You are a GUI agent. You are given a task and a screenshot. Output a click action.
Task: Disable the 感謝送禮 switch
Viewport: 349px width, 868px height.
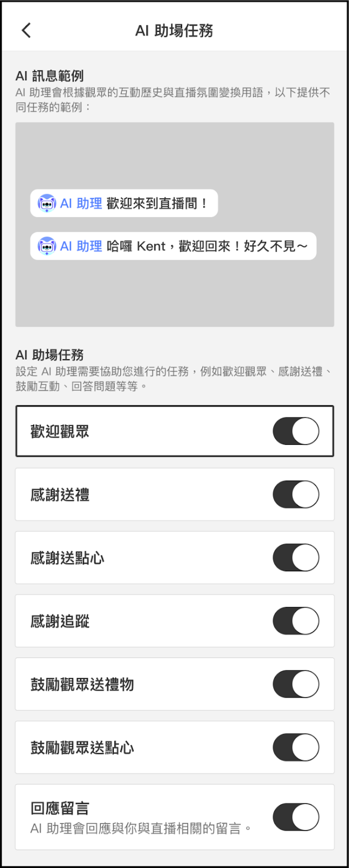[295, 494]
